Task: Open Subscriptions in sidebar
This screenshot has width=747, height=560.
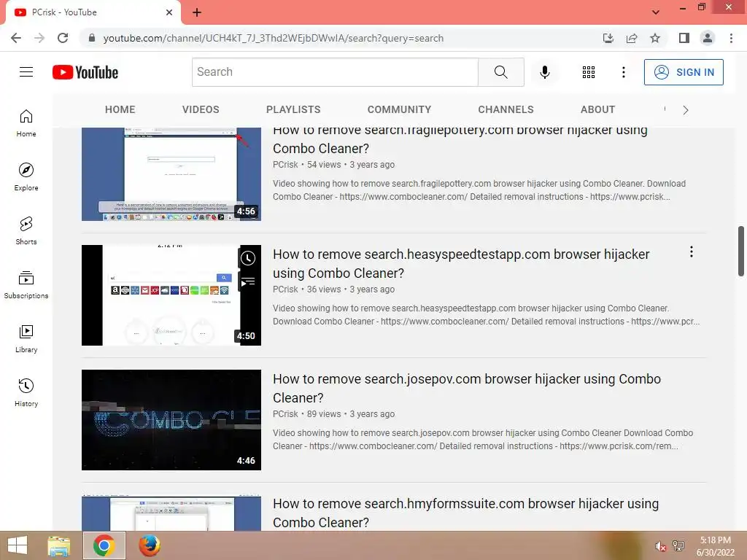Action: 26,285
